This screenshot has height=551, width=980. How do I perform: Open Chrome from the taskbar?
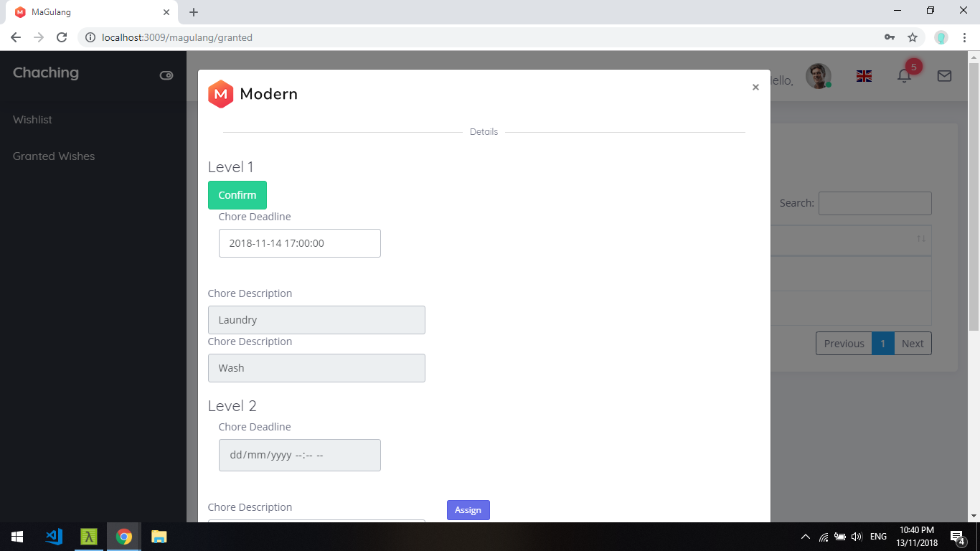click(124, 537)
